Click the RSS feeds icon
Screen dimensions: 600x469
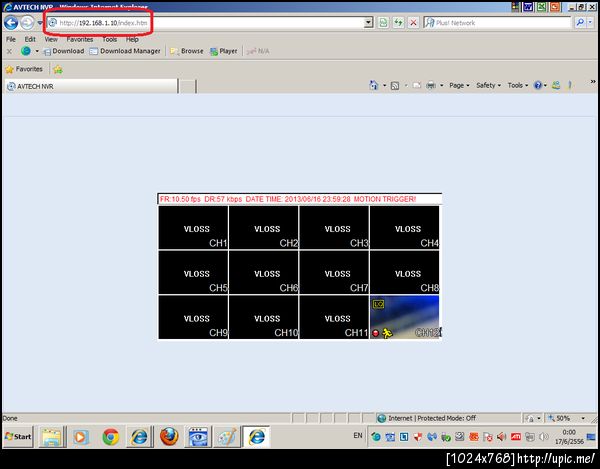(395, 86)
